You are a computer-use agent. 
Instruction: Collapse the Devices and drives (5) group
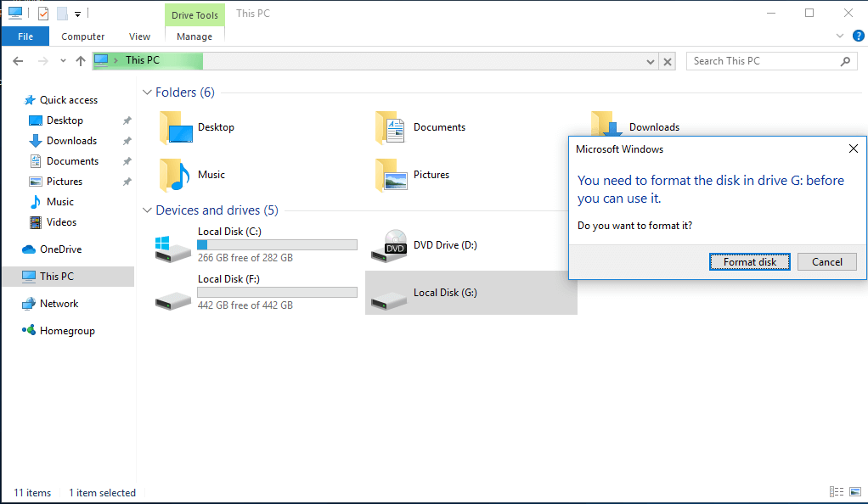click(x=147, y=210)
